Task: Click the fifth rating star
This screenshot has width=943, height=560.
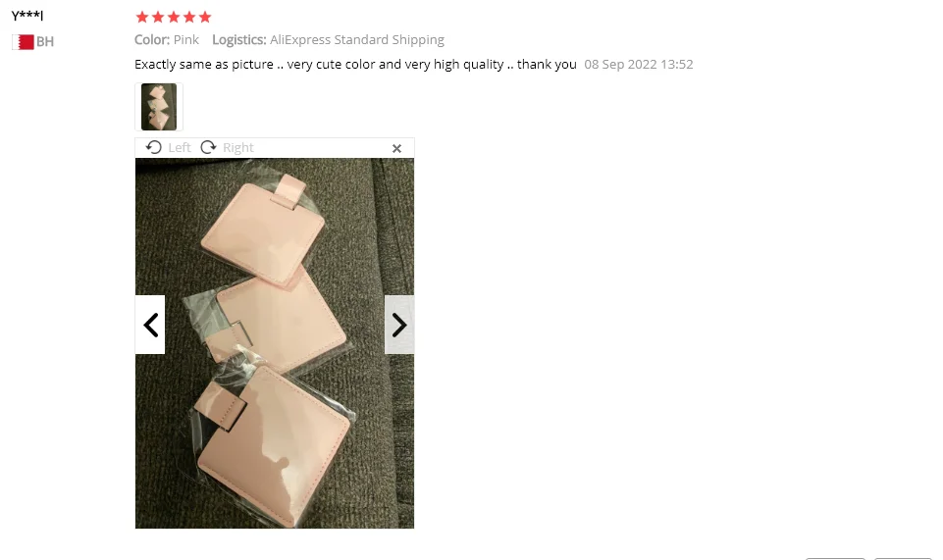Action: (x=205, y=17)
